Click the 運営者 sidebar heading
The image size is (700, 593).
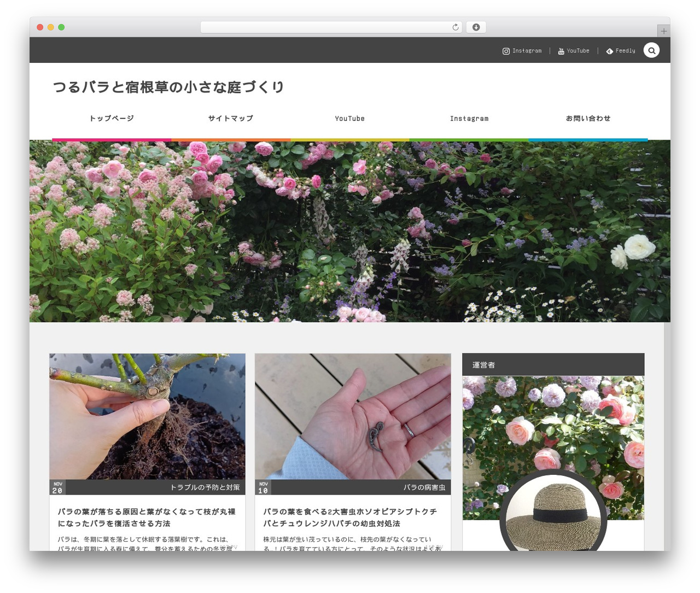point(553,365)
